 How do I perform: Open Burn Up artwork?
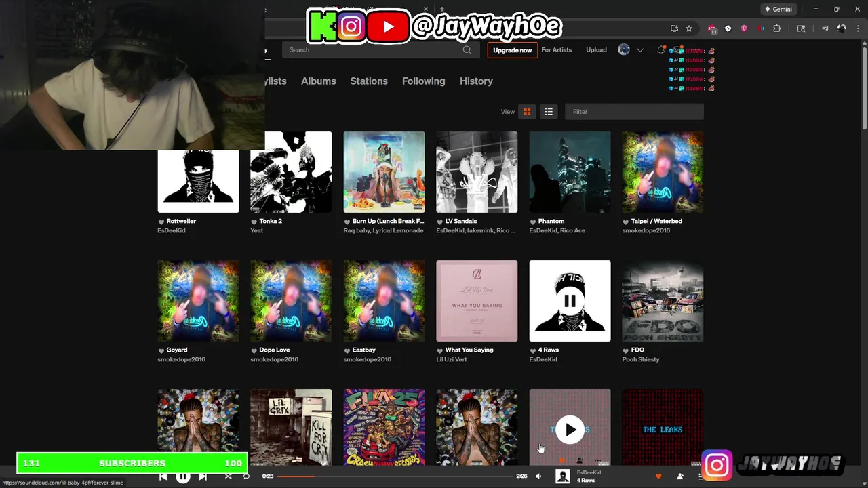tap(384, 172)
